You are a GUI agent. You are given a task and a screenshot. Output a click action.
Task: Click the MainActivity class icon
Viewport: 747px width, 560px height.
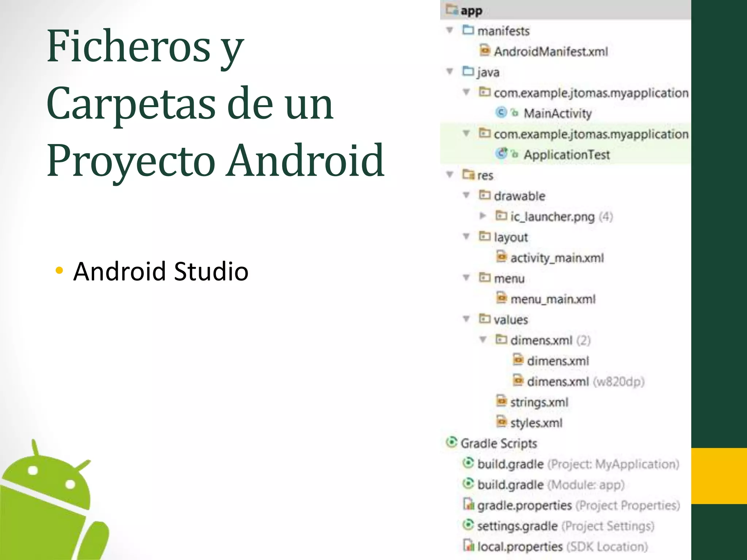502,113
